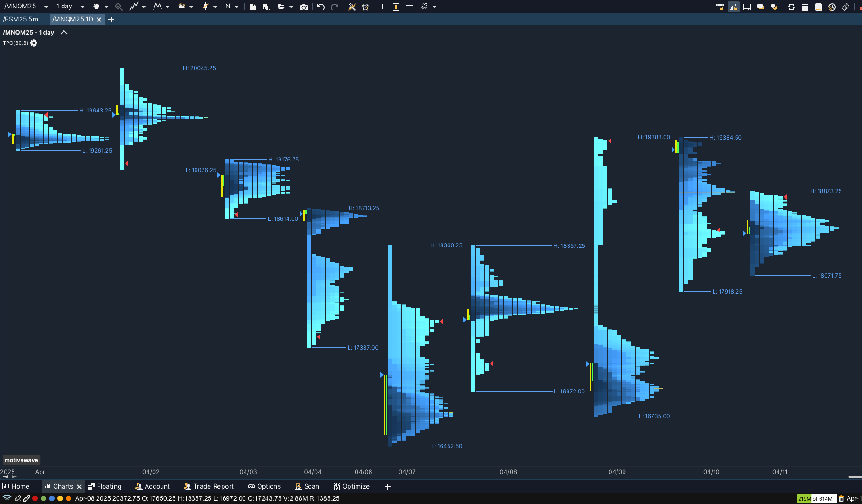Open the wave pattern tool icon

click(x=157, y=7)
